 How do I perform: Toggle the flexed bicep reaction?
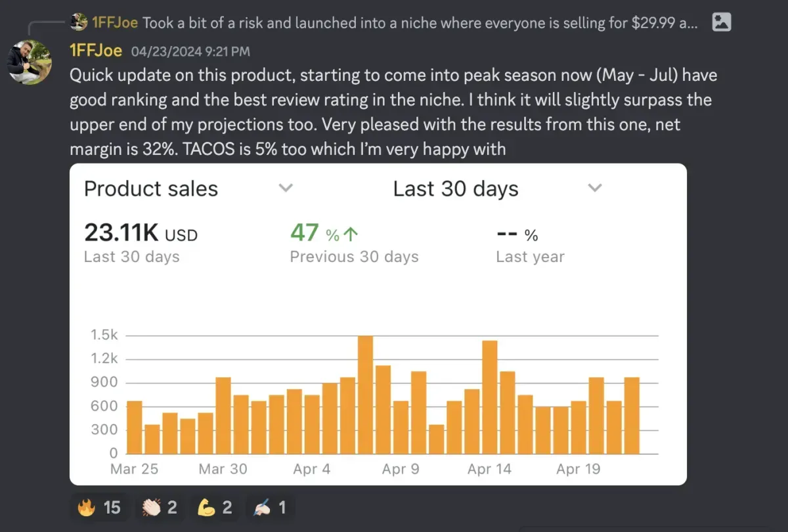[215, 508]
